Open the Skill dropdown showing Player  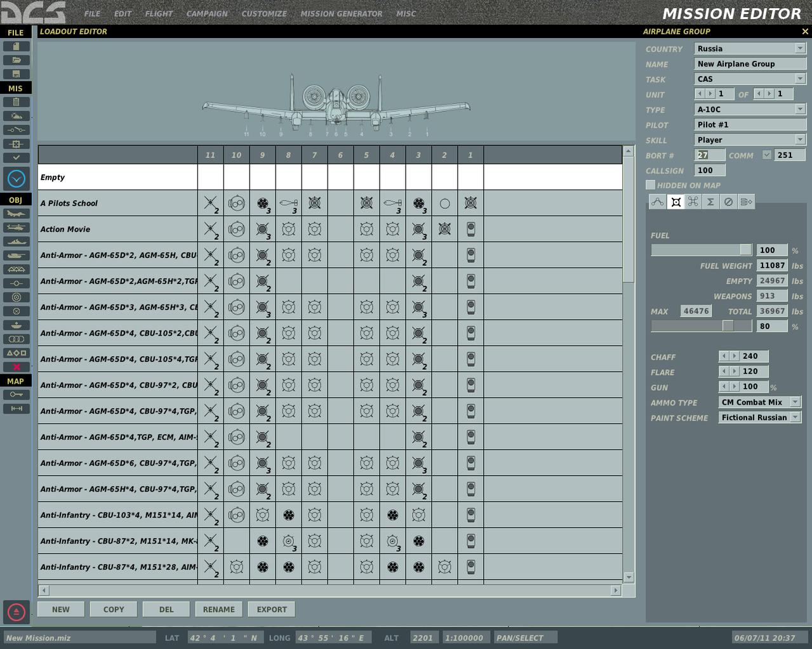pyautogui.click(x=750, y=140)
